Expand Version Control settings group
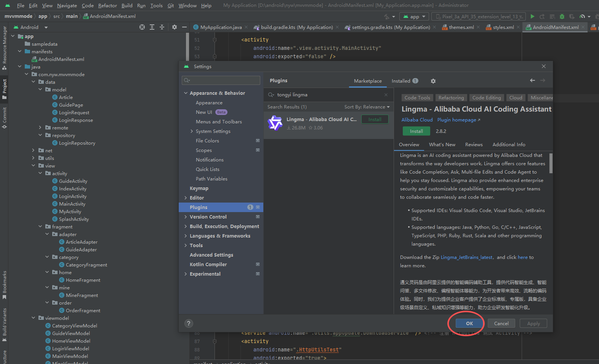This screenshot has width=599, height=364. click(x=186, y=217)
